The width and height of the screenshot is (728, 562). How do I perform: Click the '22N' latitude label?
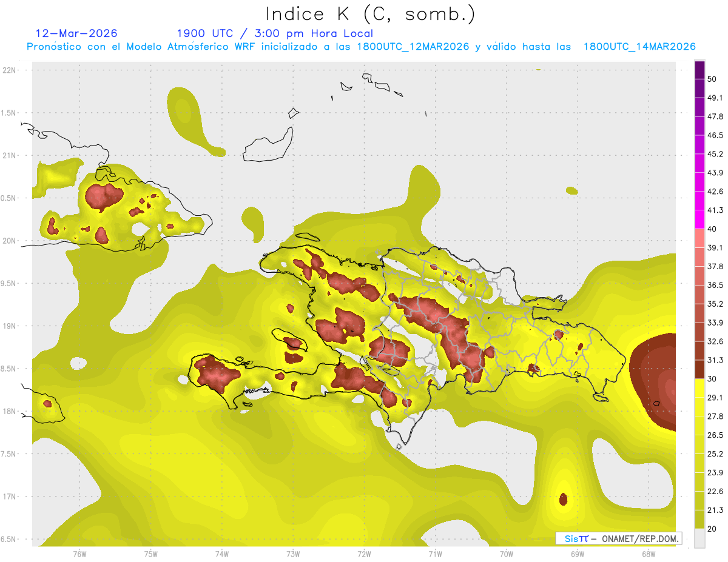(x=10, y=70)
